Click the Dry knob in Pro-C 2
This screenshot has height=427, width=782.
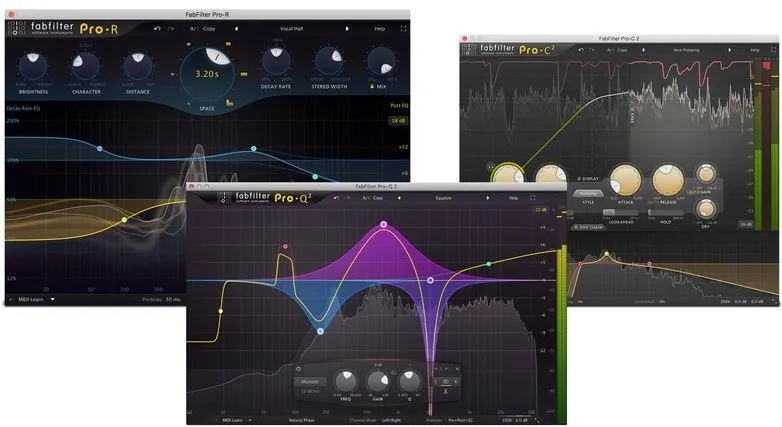pyautogui.click(x=706, y=209)
